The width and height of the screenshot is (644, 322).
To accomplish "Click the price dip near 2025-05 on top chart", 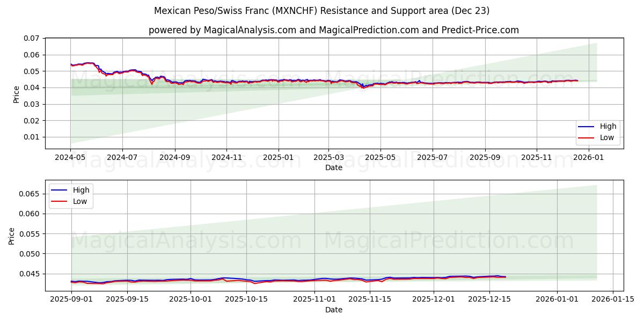I will click(363, 87).
